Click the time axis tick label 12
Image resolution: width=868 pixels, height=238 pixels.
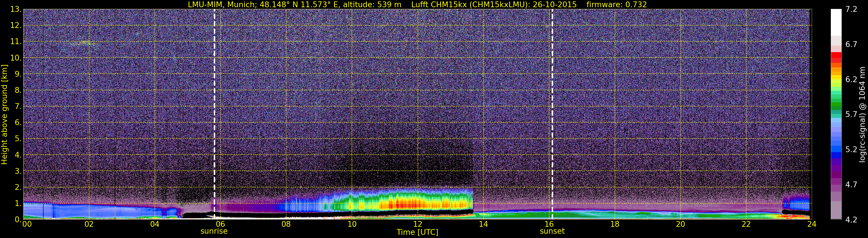[x=417, y=224]
